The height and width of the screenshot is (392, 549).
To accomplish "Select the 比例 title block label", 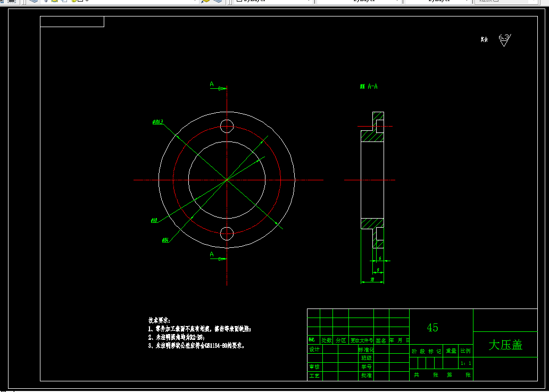I will pyautogui.click(x=465, y=351).
